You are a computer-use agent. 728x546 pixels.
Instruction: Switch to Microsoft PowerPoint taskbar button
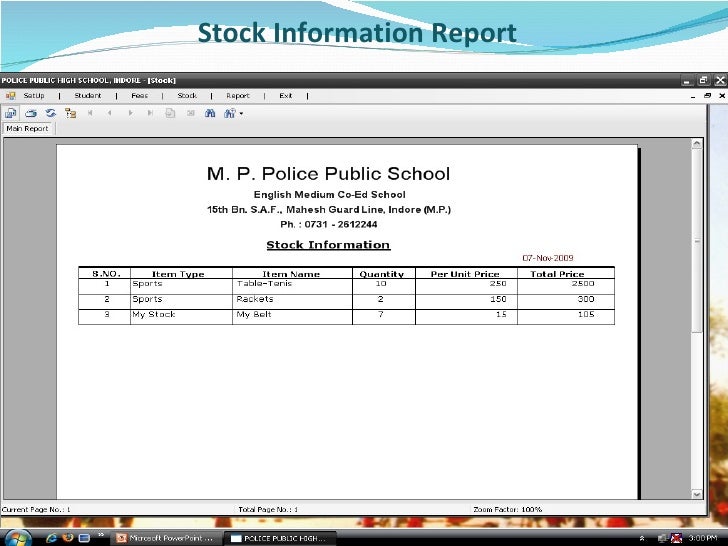click(165, 538)
